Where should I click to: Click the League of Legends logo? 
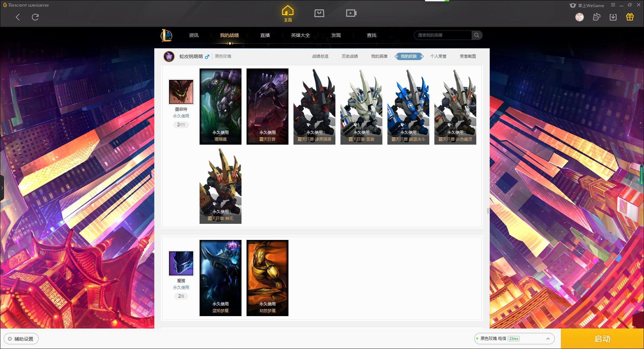(x=166, y=35)
